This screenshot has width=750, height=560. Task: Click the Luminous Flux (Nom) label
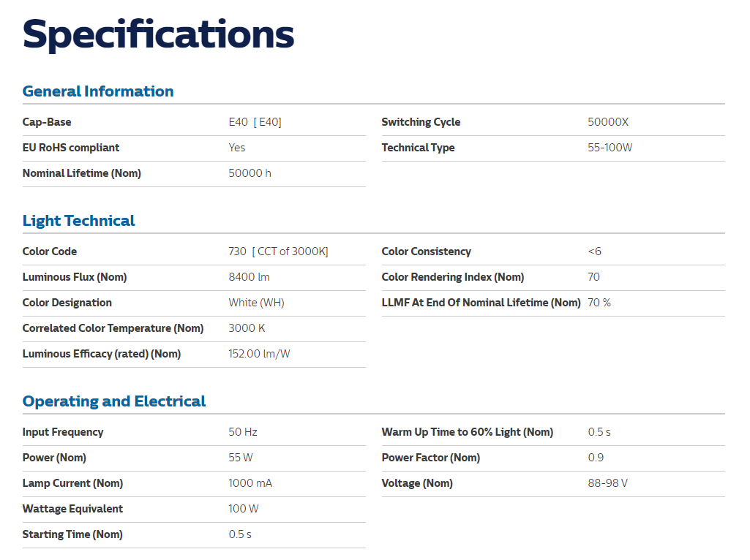(x=75, y=277)
